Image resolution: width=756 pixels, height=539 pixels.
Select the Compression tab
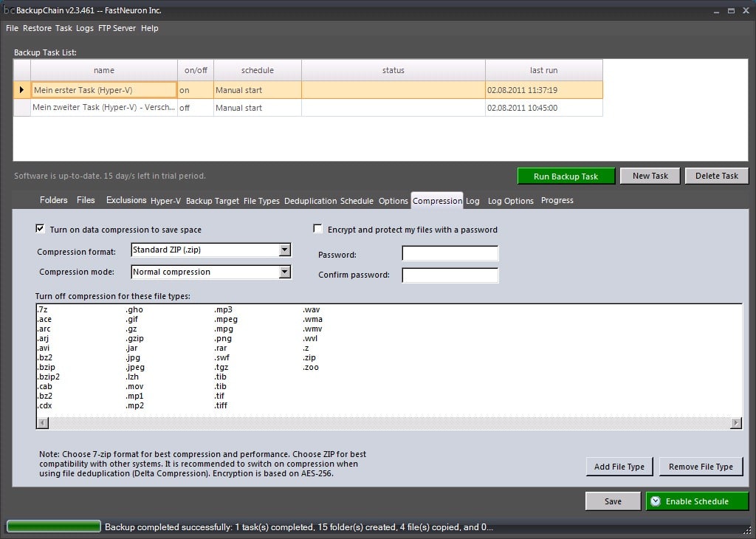tap(437, 201)
